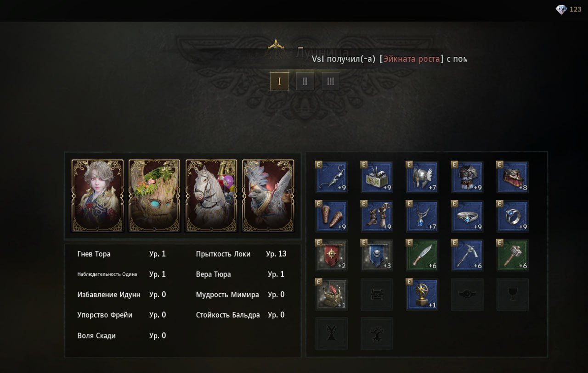The image size is (588, 373).
Task: Click the green dagger tool +6
Action: click(422, 256)
